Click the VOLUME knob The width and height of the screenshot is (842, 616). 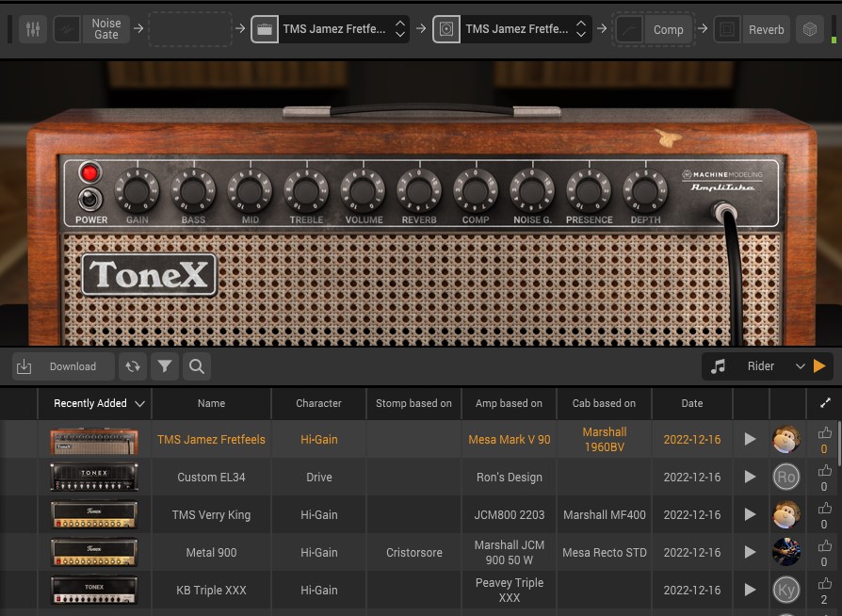(363, 190)
